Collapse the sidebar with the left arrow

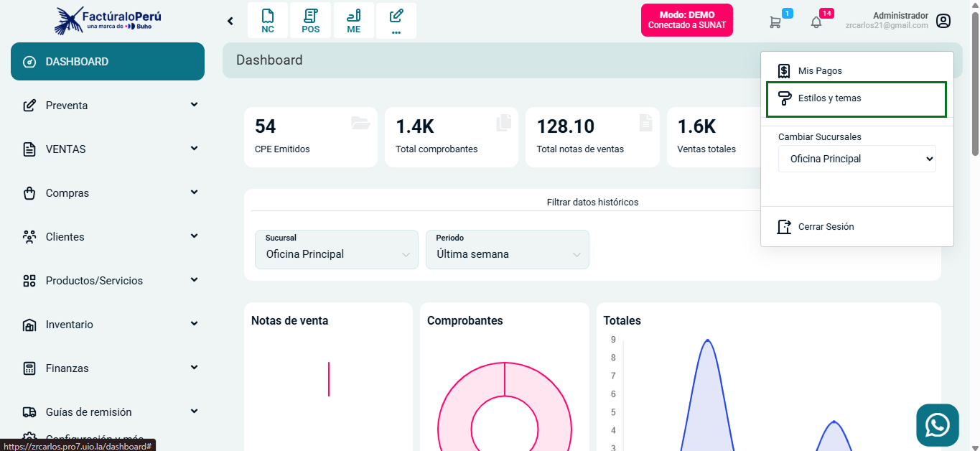[230, 21]
